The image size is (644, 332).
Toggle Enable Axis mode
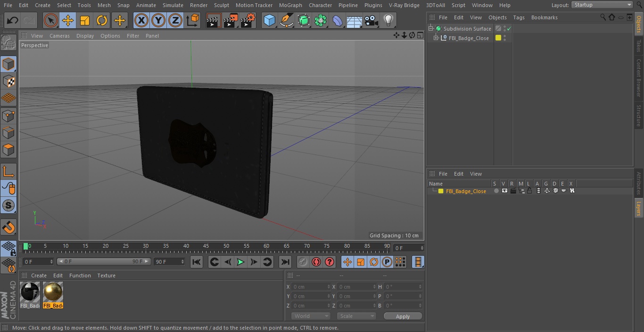8,171
